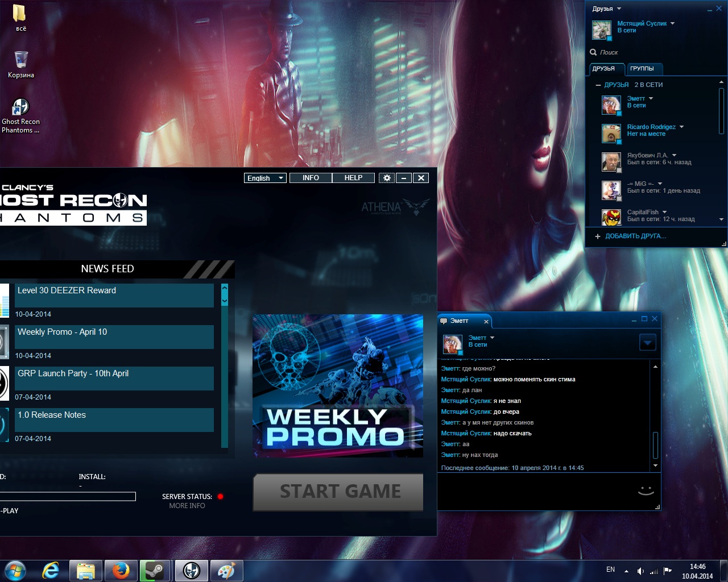The width and height of the screenshot is (728, 582).
Task: Open Мстящий Суслик status dropdown arrow
Action: pyautogui.click(x=672, y=23)
